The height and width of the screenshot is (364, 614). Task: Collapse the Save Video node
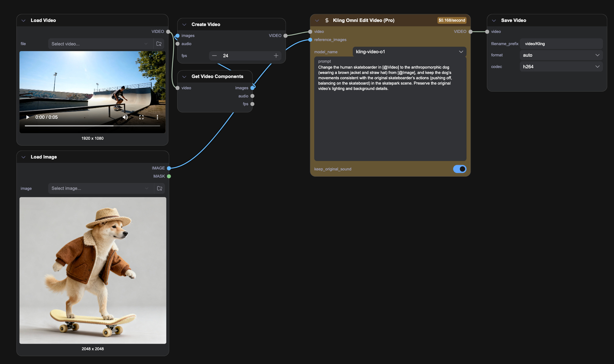pyautogui.click(x=494, y=20)
